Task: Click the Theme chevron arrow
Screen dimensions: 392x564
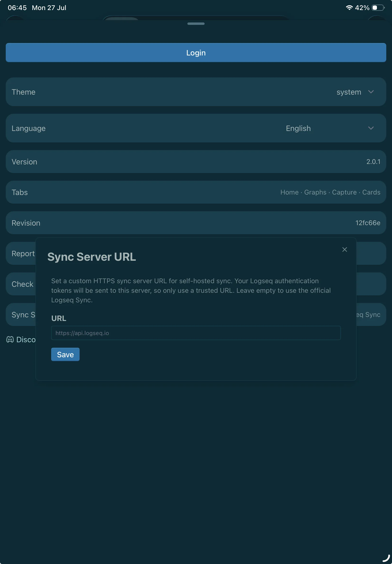Action: tap(371, 92)
